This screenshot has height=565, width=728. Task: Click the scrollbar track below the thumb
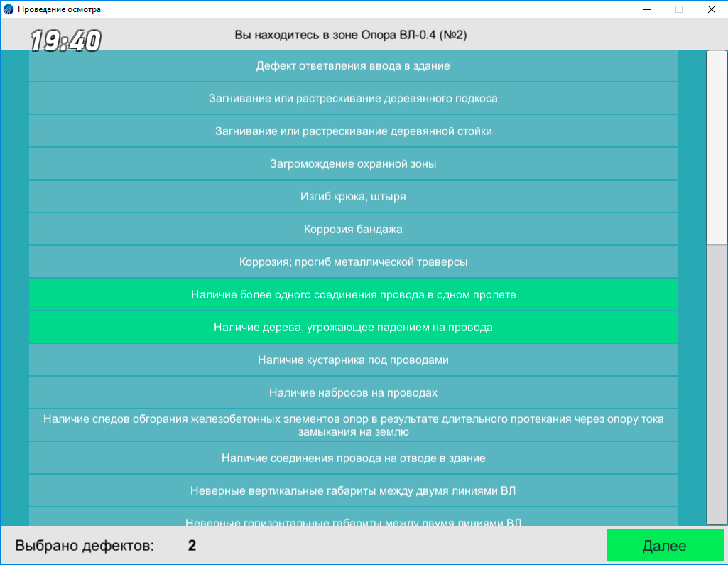717,384
